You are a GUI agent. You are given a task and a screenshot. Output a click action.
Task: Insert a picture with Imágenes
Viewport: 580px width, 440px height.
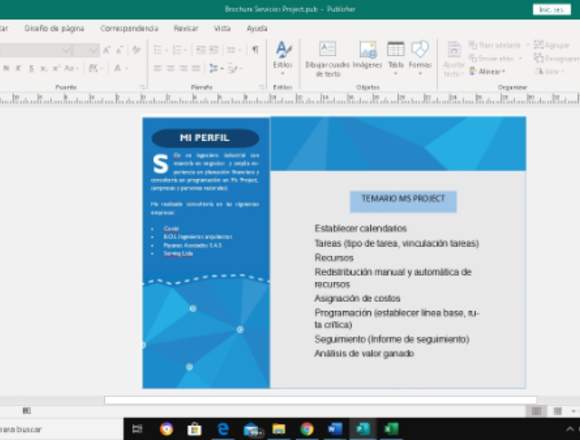(x=367, y=55)
